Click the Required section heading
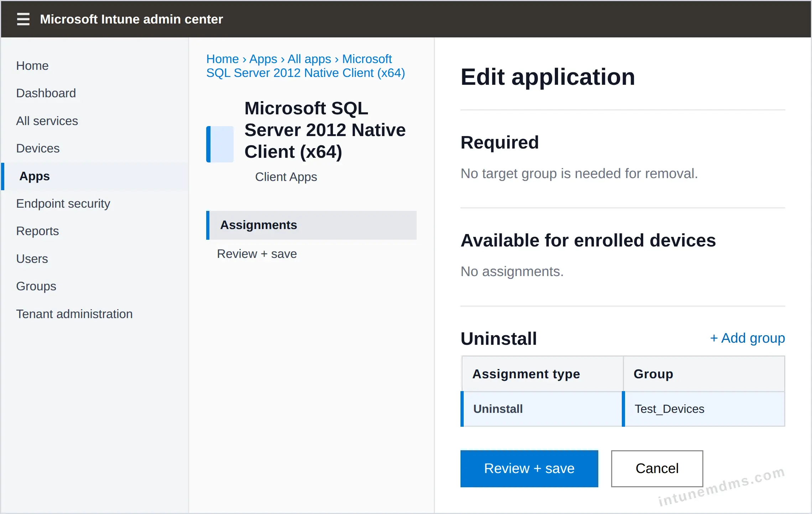This screenshot has width=812, height=514. (x=500, y=142)
